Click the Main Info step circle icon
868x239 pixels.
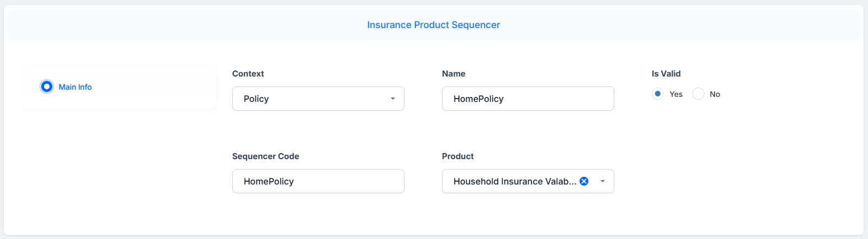47,86
